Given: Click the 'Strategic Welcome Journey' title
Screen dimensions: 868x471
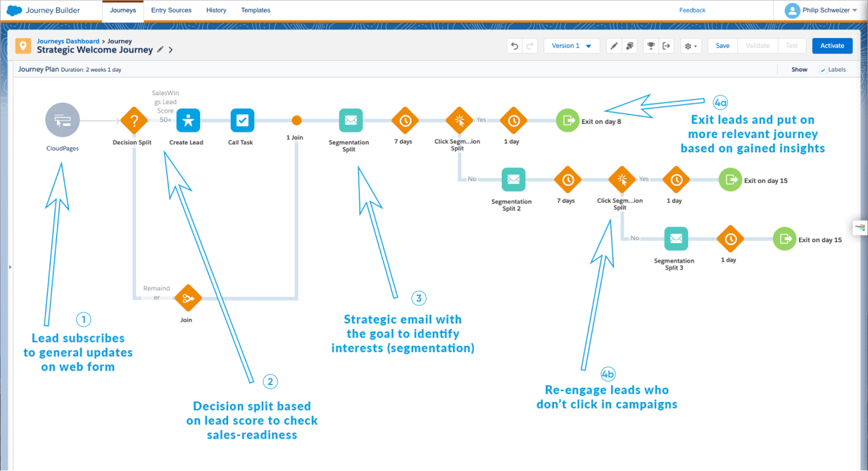Looking at the screenshot, I should [95, 50].
